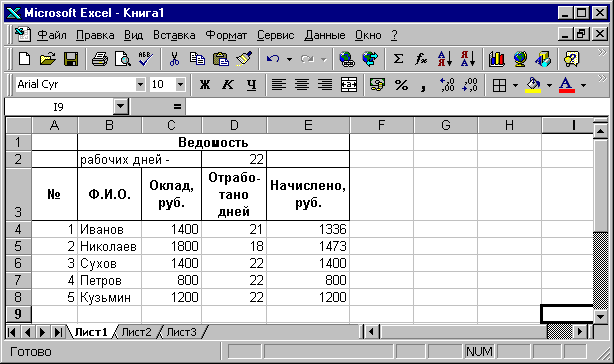The image size is (614, 364).
Task: Open the Paste Function fx icon
Action: pos(421,59)
